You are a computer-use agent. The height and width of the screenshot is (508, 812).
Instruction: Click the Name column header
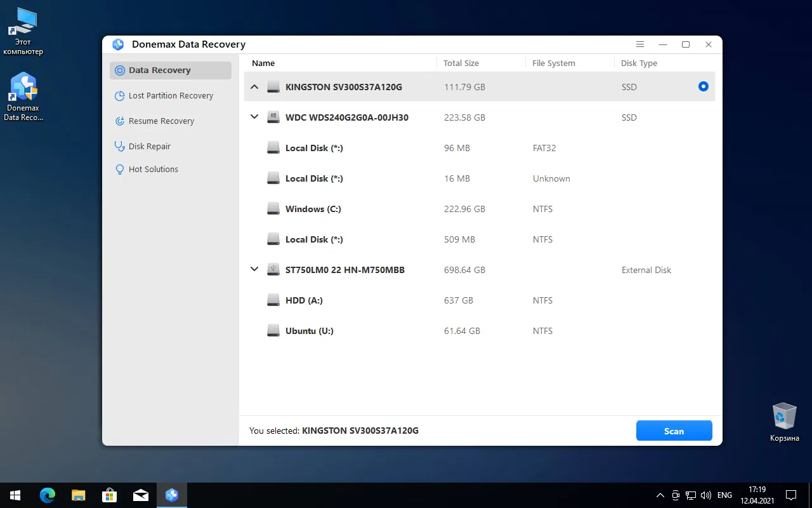[x=263, y=63]
